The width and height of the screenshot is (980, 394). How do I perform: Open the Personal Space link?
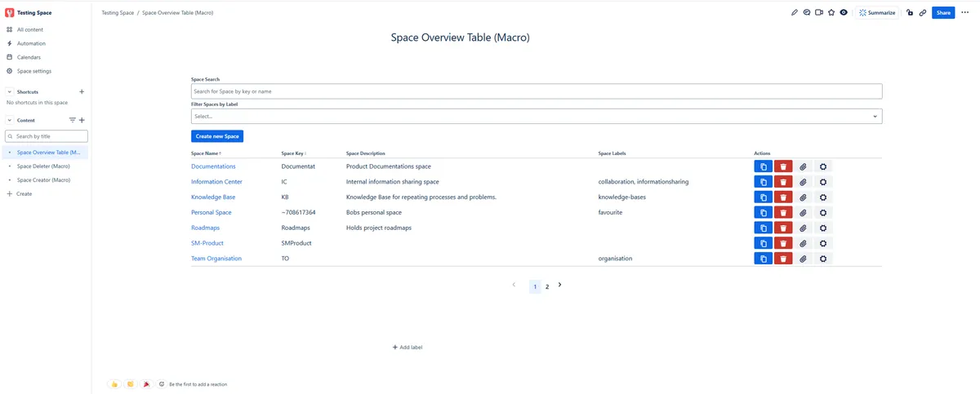pyautogui.click(x=212, y=212)
